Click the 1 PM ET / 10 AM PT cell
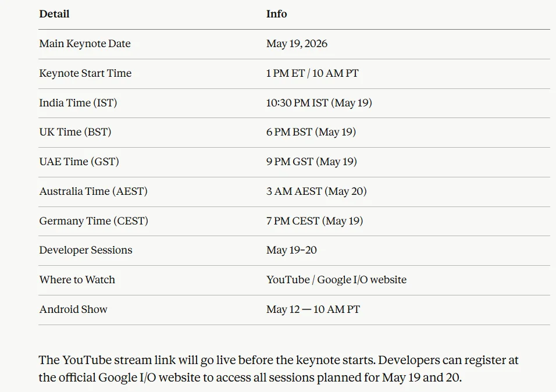556x392 pixels. 312,73
